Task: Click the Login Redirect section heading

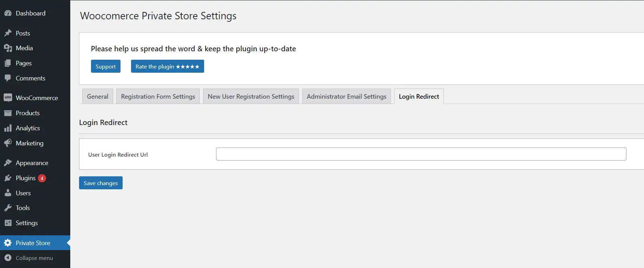Action: (x=103, y=123)
